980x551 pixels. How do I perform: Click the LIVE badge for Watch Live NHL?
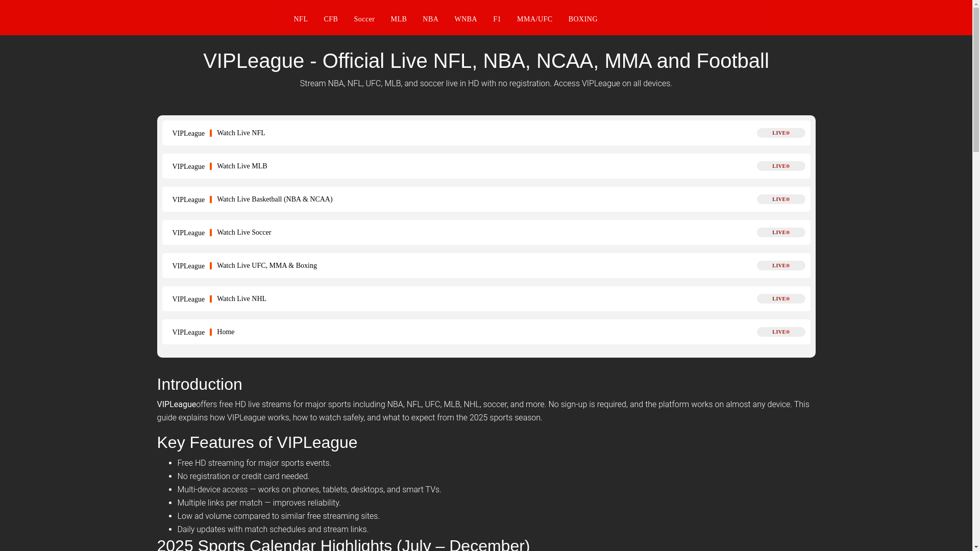781,298
